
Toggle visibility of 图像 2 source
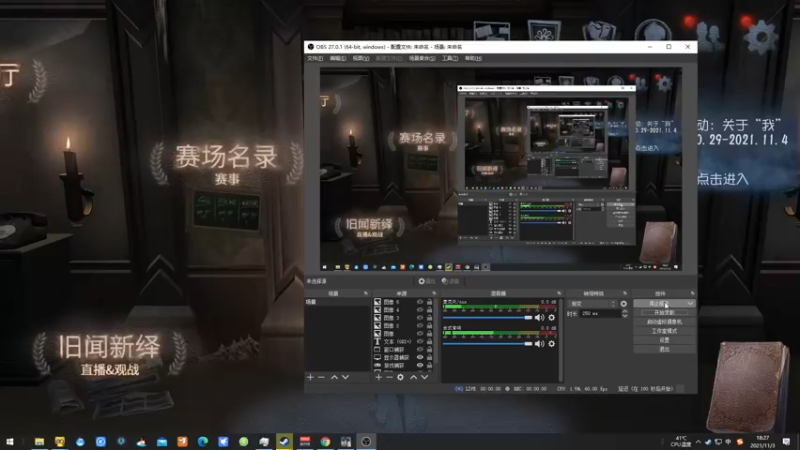pos(420,326)
